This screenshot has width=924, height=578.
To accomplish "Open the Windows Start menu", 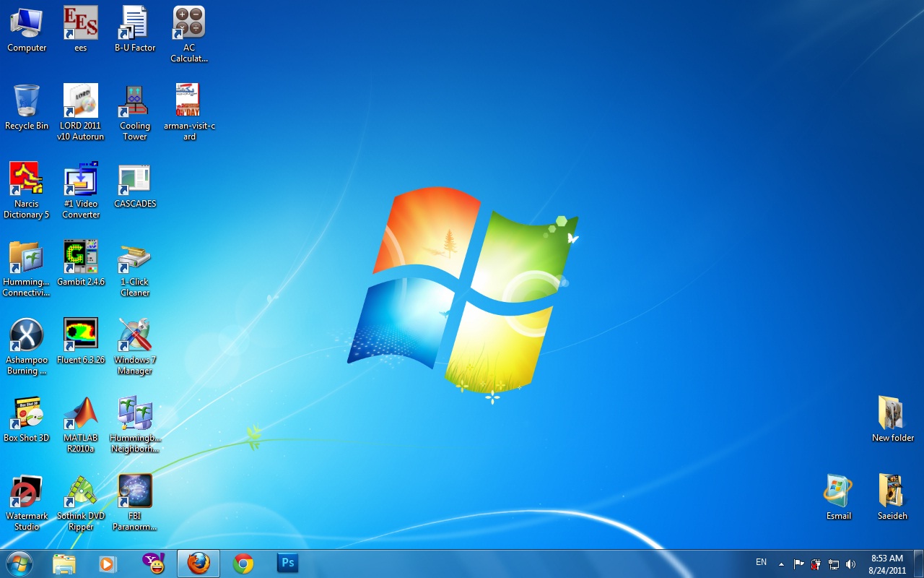I will (x=19, y=564).
